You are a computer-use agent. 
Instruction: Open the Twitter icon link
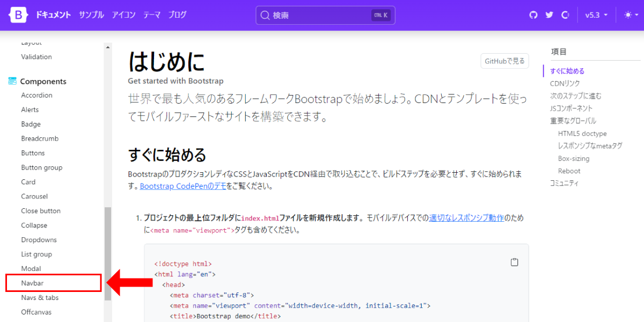point(549,15)
